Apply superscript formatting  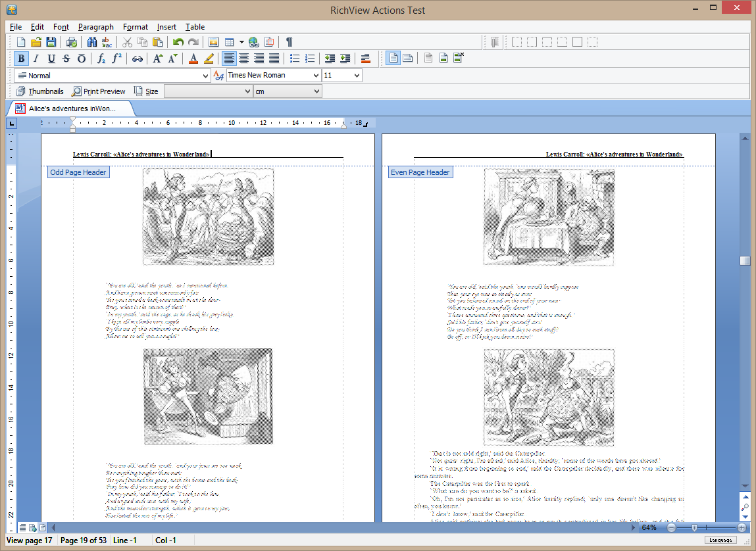click(116, 59)
